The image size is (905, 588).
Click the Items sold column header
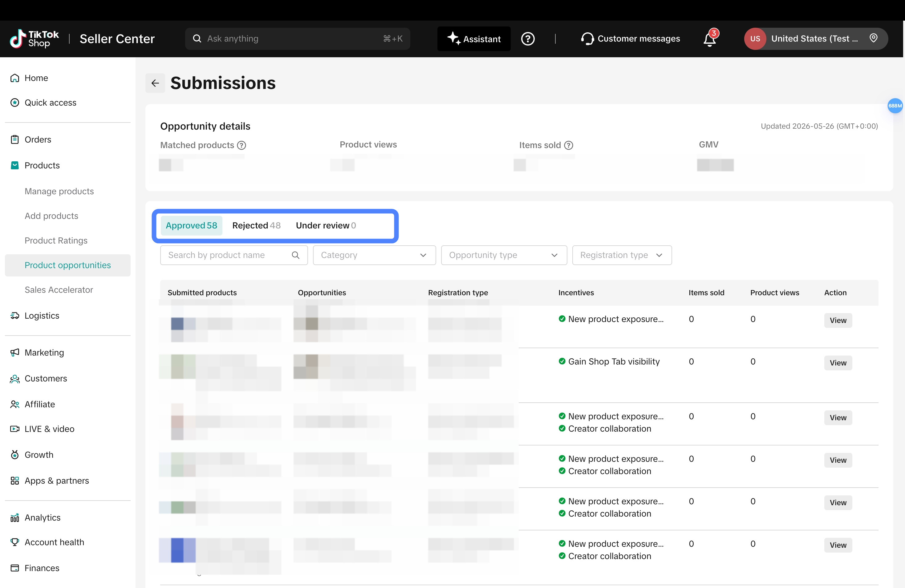coord(706,293)
